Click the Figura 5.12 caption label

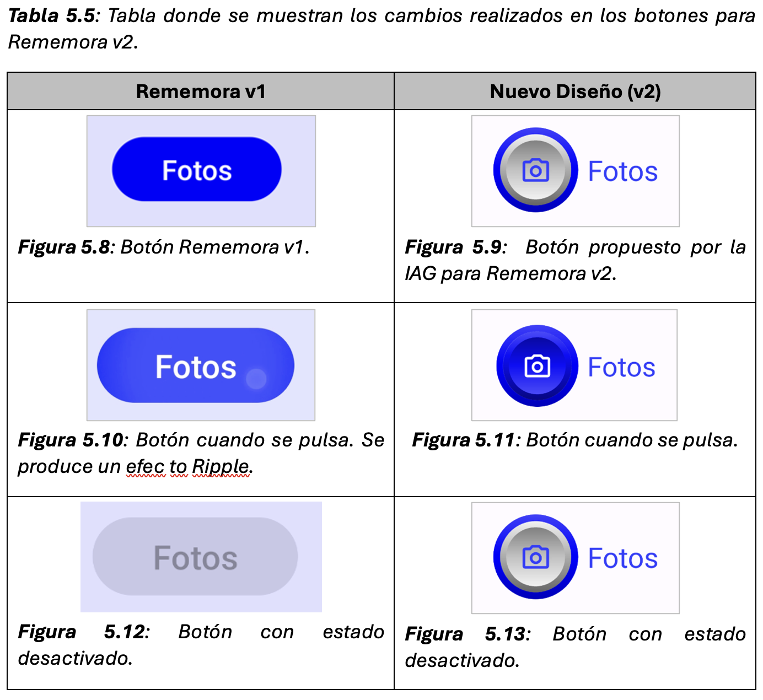click(83, 632)
